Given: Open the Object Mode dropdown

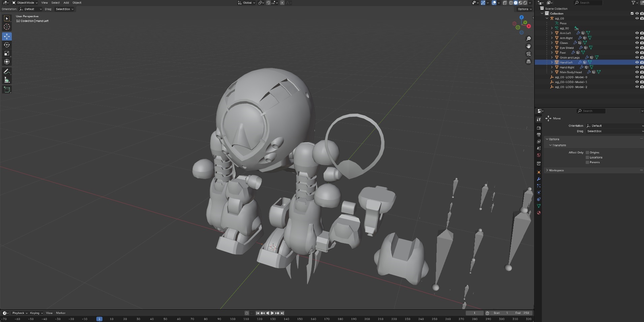Looking at the screenshot, I should click(x=25, y=3).
